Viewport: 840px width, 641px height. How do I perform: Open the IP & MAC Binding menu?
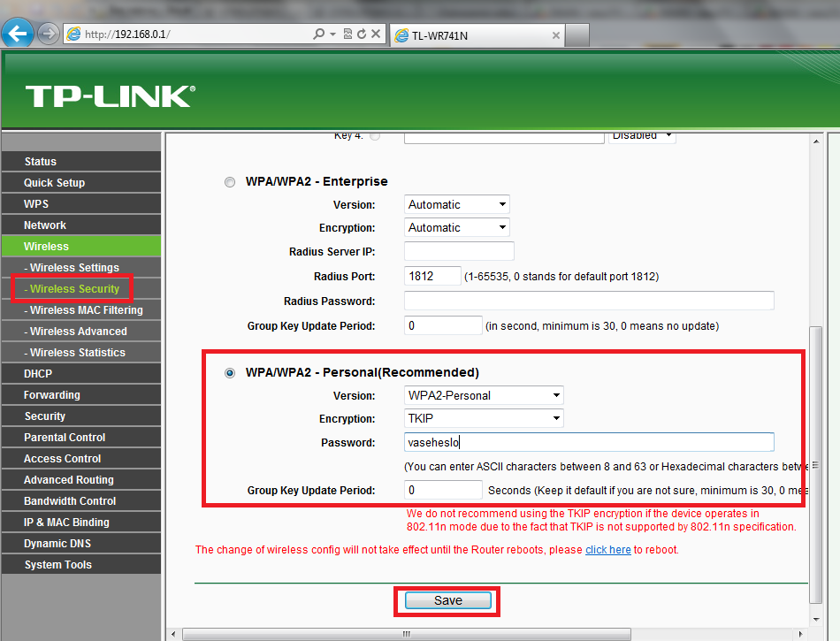tap(81, 523)
